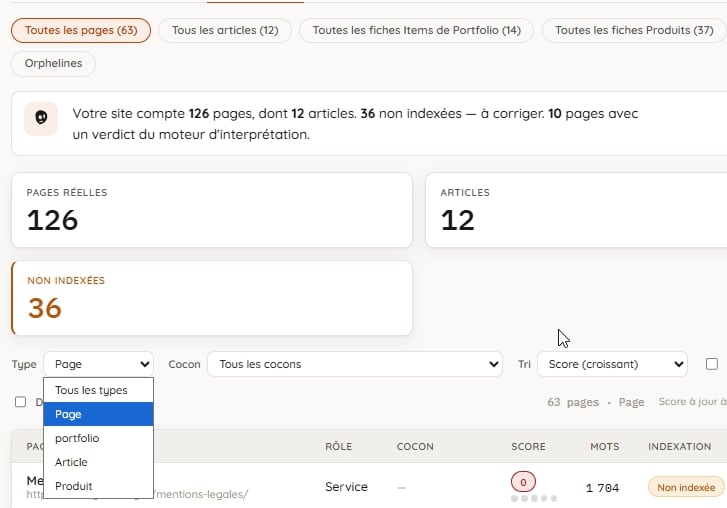Open the Pages réelles 126 card
The image size is (727, 508).
click(x=212, y=210)
